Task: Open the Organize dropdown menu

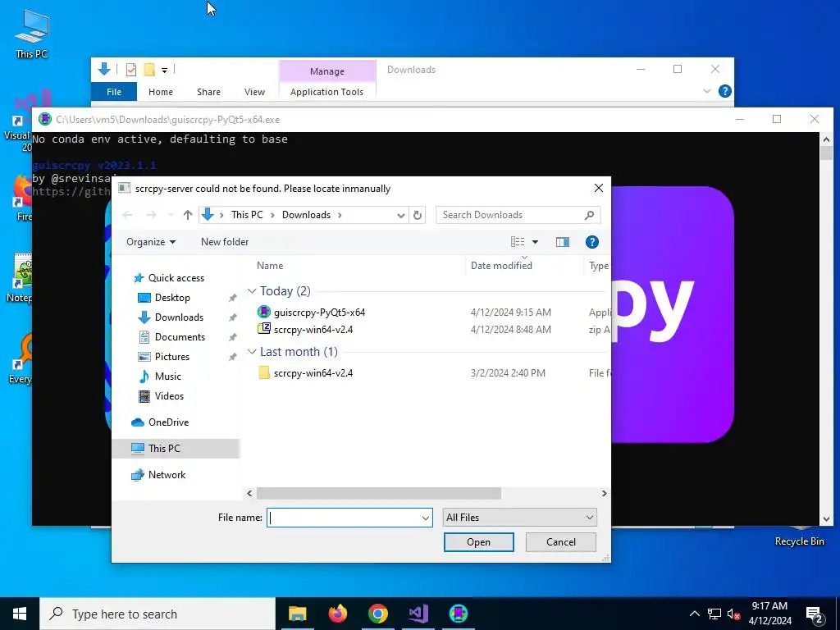Action: click(x=151, y=242)
